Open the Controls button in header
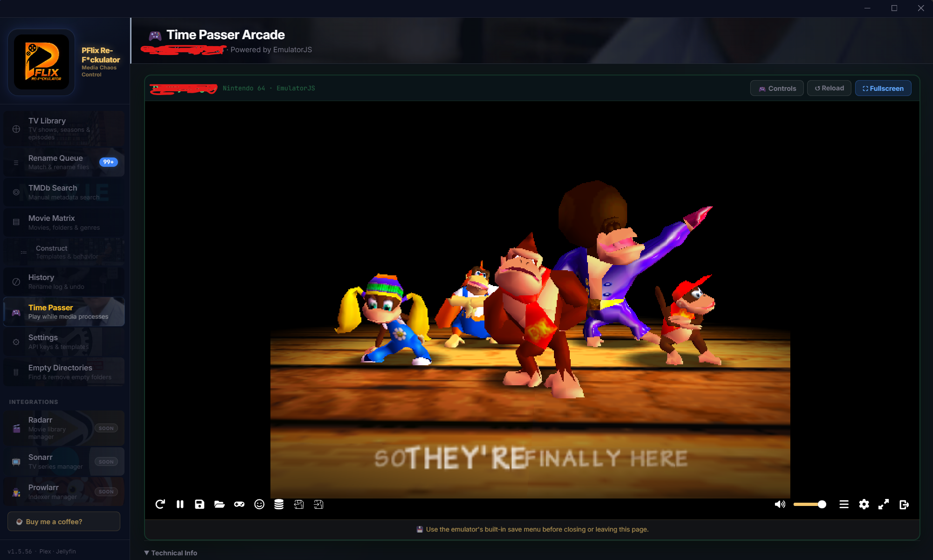933x560 pixels. point(777,88)
